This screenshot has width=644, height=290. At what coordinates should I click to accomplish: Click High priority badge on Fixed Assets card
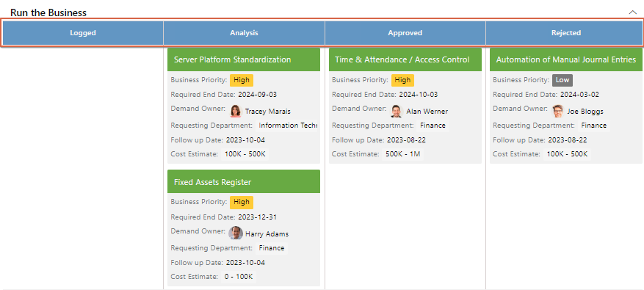click(x=242, y=202)
